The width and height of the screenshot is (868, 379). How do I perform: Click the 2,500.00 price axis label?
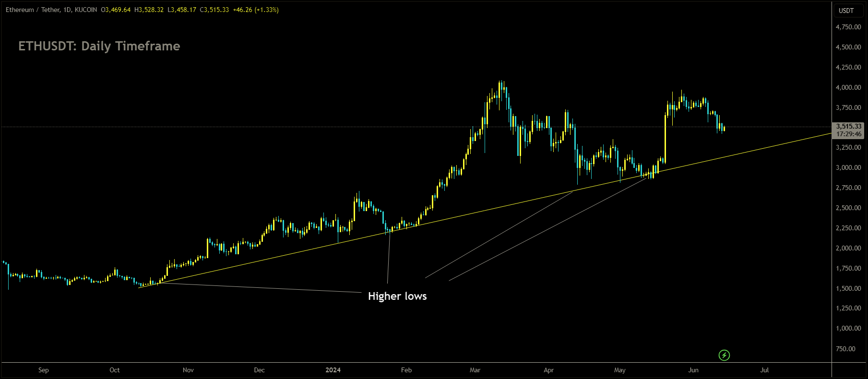coord(848,208)
